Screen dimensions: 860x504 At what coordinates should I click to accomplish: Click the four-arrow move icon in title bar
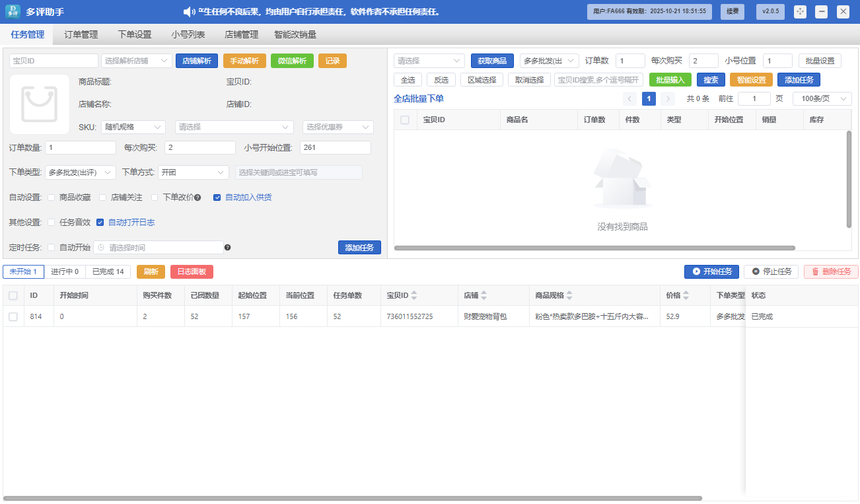(x=800, y=11)
